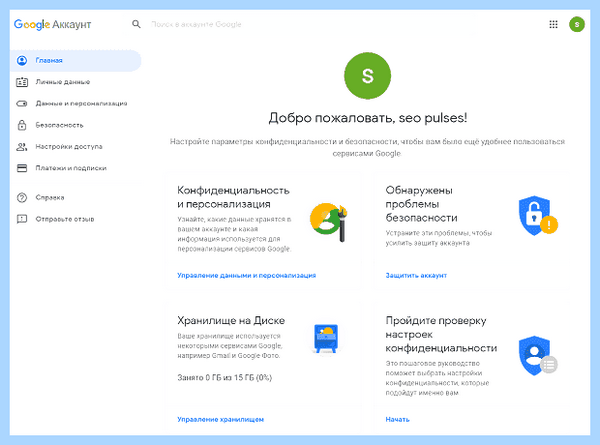
Task: Click the privacy checkup shield illustration
Action: (x=538, y=356)
